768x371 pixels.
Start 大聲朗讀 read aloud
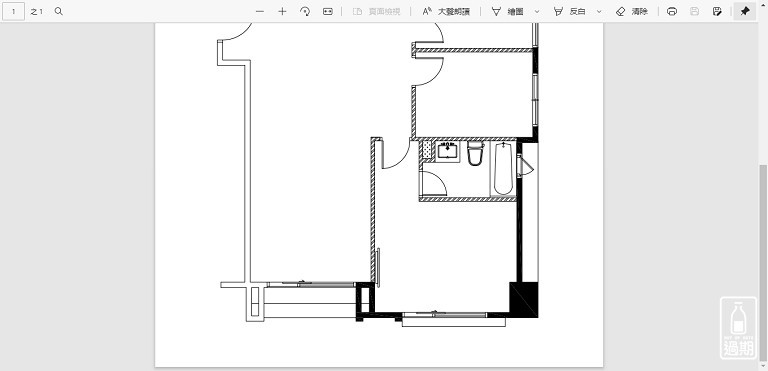pyautogui.click(x=446, y=11)
